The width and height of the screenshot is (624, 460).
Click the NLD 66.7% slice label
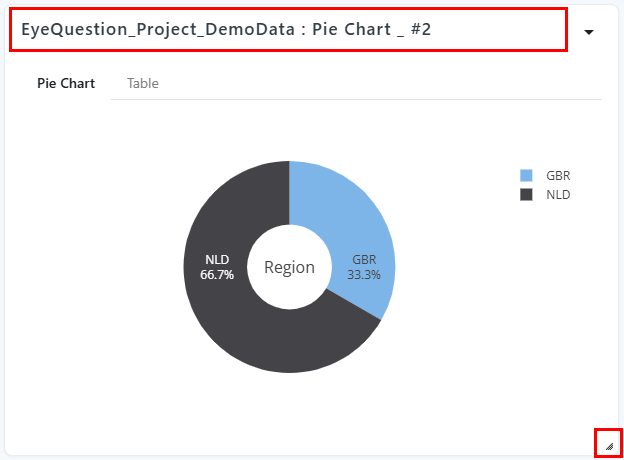(217, 267)
